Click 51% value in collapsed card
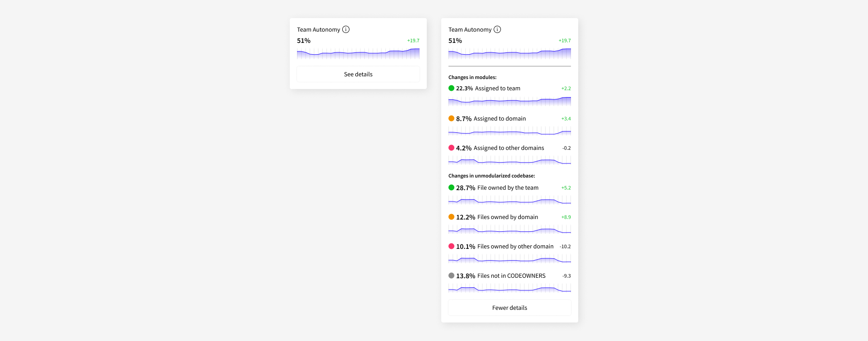Image resolution: width=868 pixels, height=341 pixels. coord(304,41)
